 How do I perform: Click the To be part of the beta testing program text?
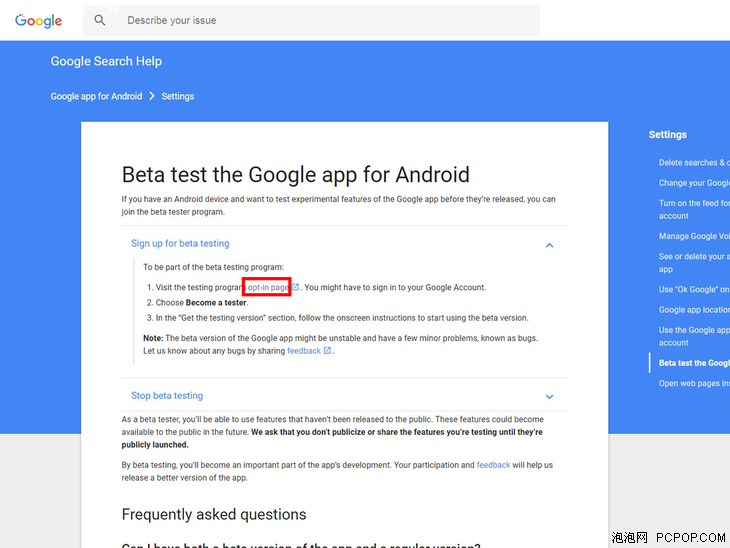(213, 267)
